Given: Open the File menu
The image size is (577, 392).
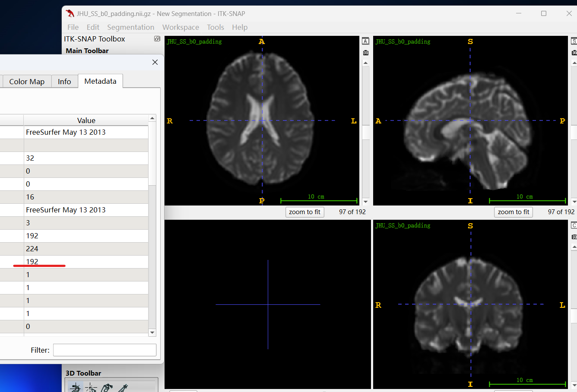Looking at the screenshot, I should coord(73,27).
